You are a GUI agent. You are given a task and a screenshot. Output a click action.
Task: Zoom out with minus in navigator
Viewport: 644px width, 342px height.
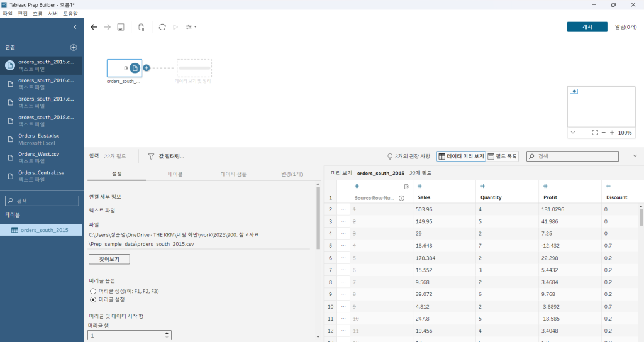(x=603, y=133)
